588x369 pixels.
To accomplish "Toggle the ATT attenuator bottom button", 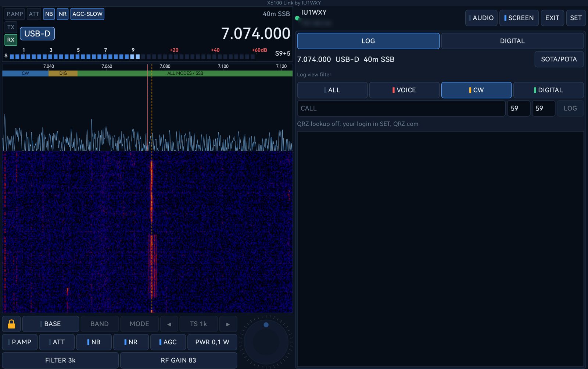I will [57, 342].
